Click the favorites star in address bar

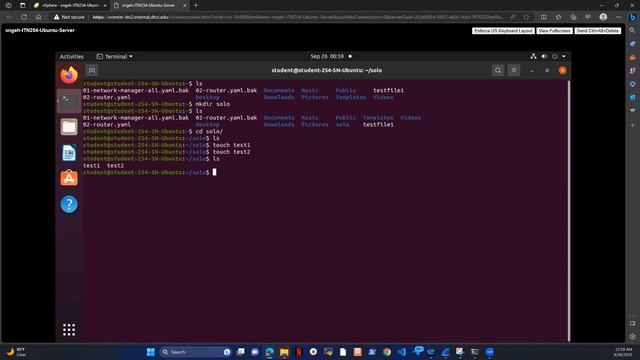527,17
